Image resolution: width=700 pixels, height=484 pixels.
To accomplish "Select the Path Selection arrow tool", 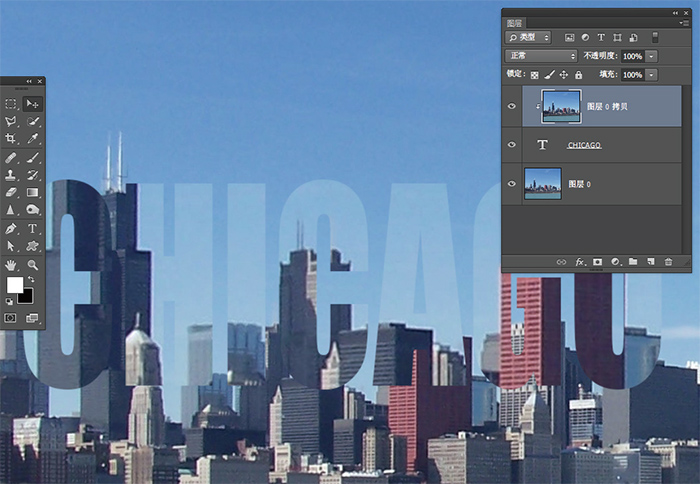I will pyautogui.click(x=11, y=246).
